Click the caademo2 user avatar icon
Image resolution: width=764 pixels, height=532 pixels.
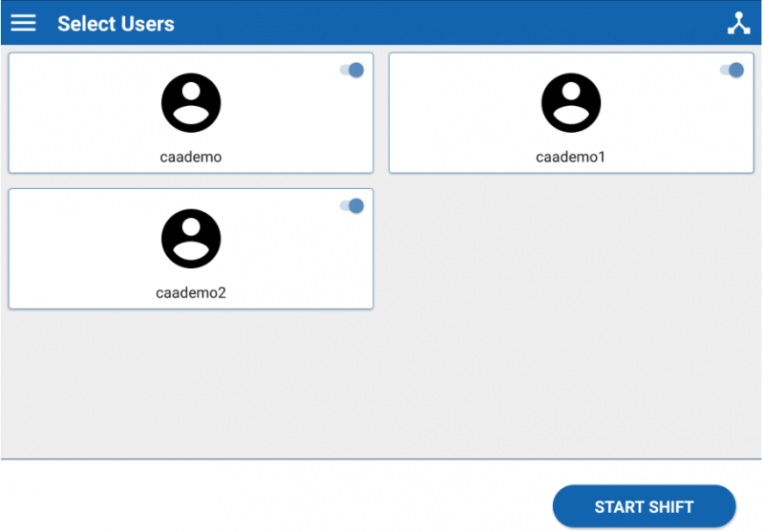coord(191,238)
